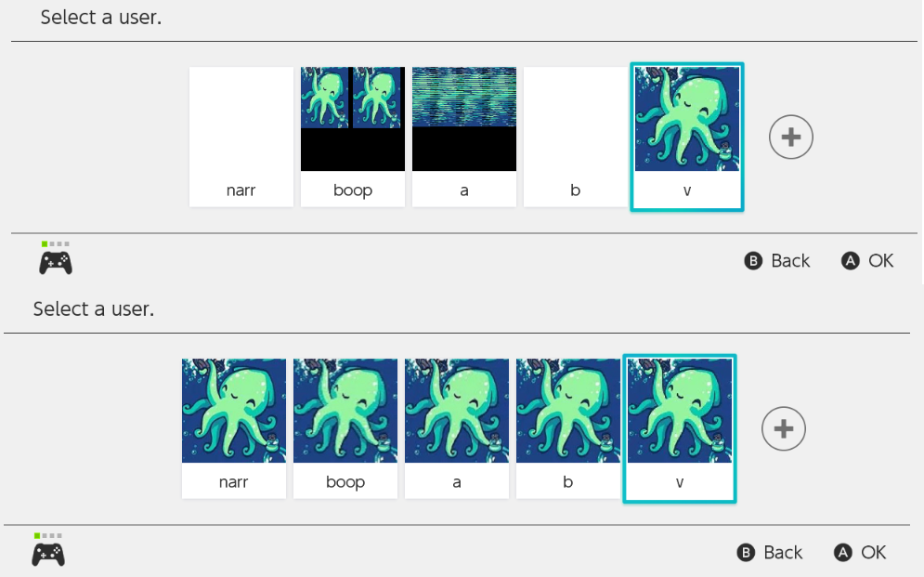Pick user b with octopus avatar in the bottom panel

click(x=568, y=428)
